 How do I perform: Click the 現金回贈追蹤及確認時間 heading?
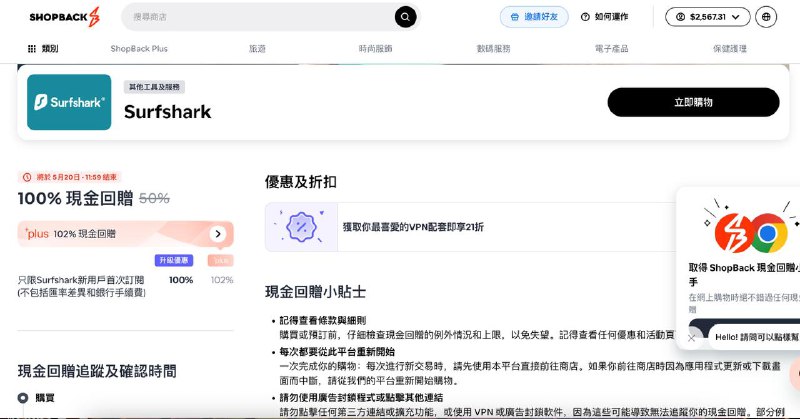click(97, 371)
